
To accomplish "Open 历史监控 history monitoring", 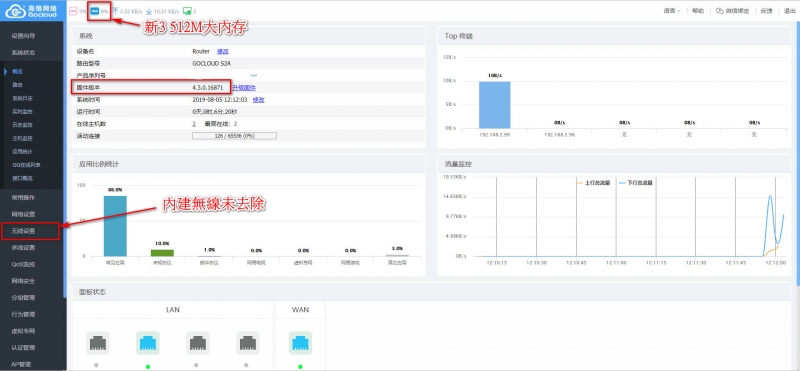I will (x=22, y=125).
